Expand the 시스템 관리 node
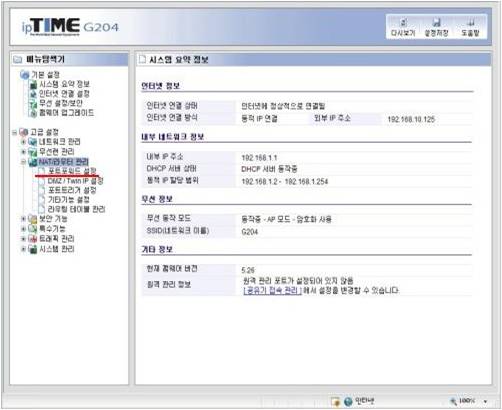The height and width of the screenshot is (410, 502). pyautogui.click(x=23, y=249)
